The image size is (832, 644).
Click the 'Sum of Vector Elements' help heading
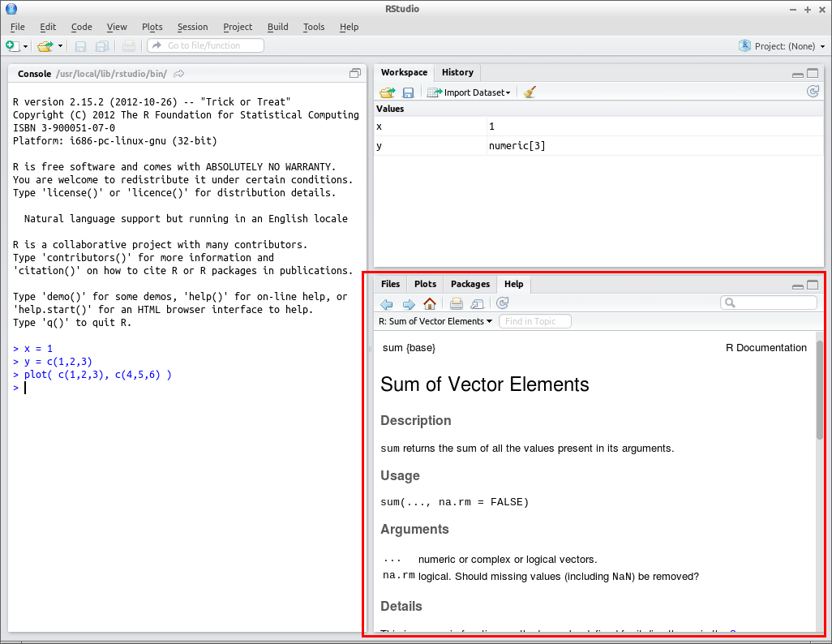pos(484,384)
